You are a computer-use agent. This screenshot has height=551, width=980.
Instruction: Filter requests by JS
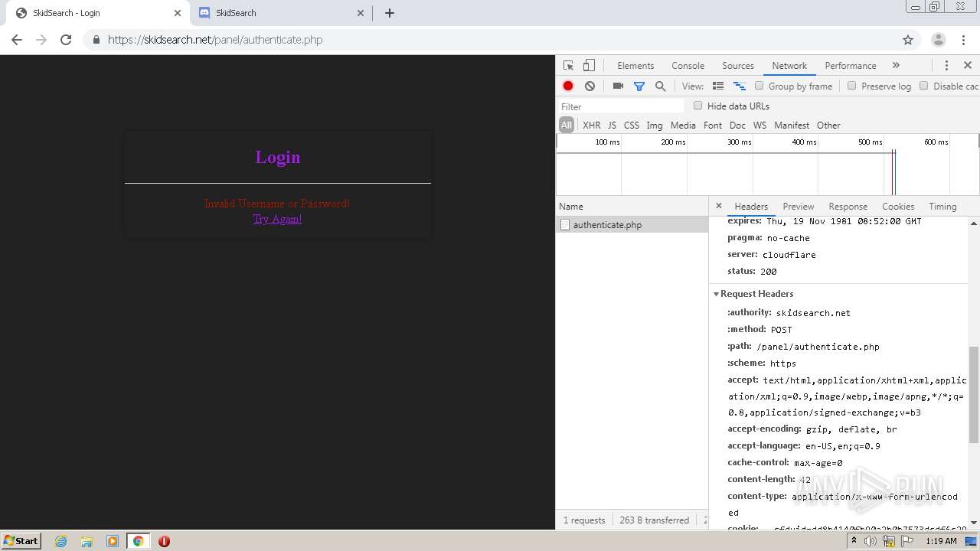[612, 126]
